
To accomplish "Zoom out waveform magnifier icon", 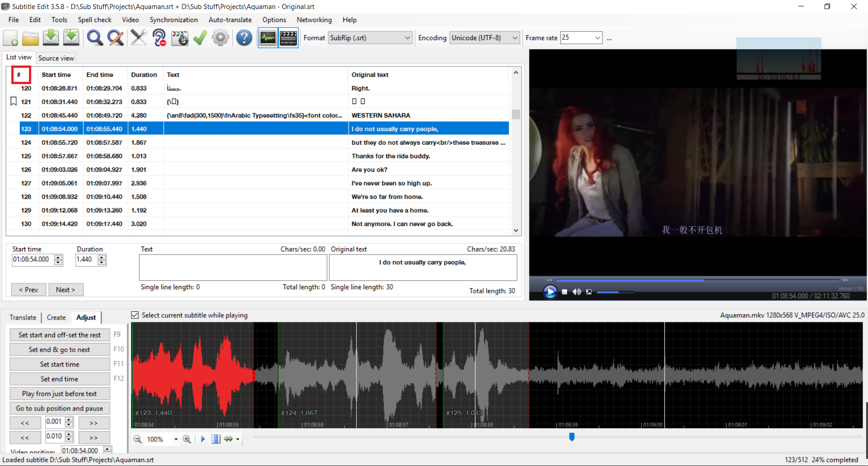I will click(138, 439).
